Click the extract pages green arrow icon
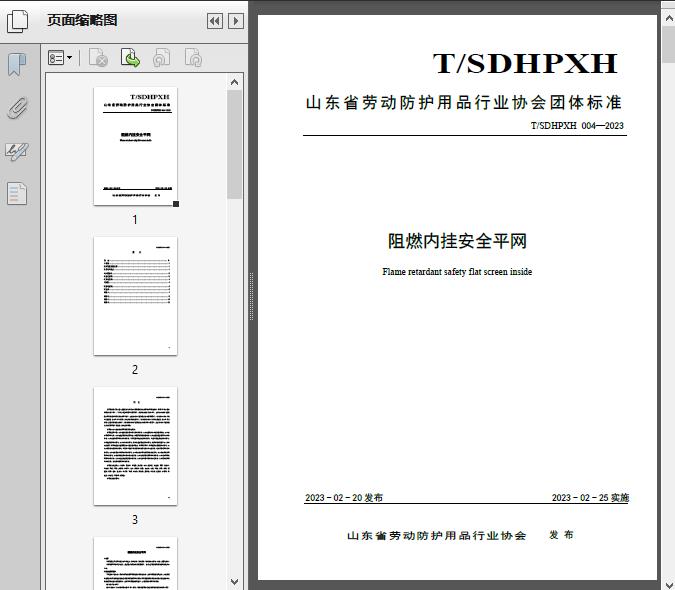 (x=130, y=58)
